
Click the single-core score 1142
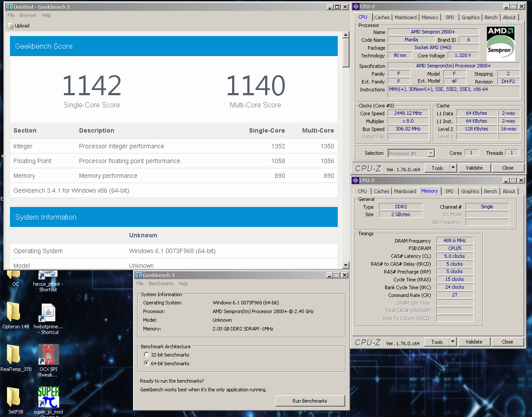pyautogui.click(x=92, y=86)
